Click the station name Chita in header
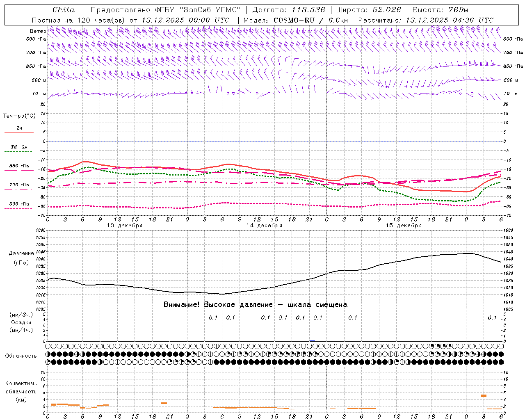This screenshot has width=525, height=420. [64, 10]
